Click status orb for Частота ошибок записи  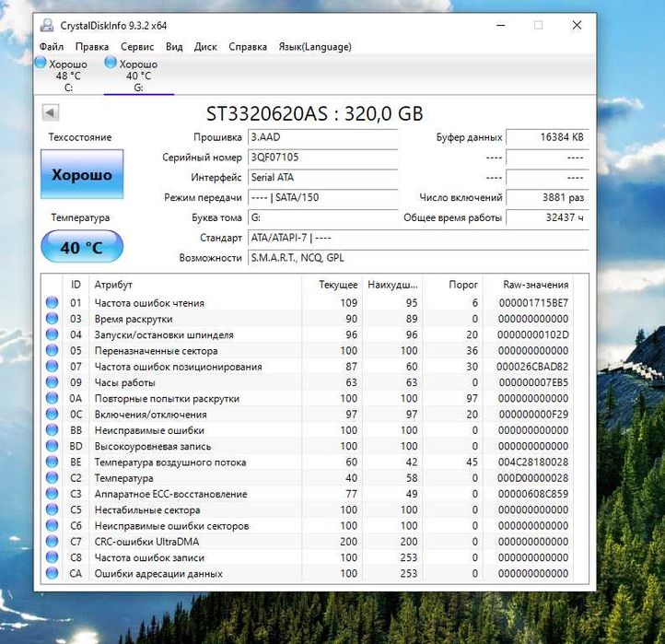point(52,557)
